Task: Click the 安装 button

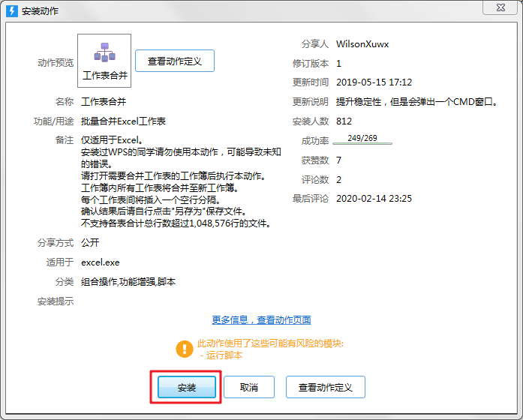Action: pos(186,387)
